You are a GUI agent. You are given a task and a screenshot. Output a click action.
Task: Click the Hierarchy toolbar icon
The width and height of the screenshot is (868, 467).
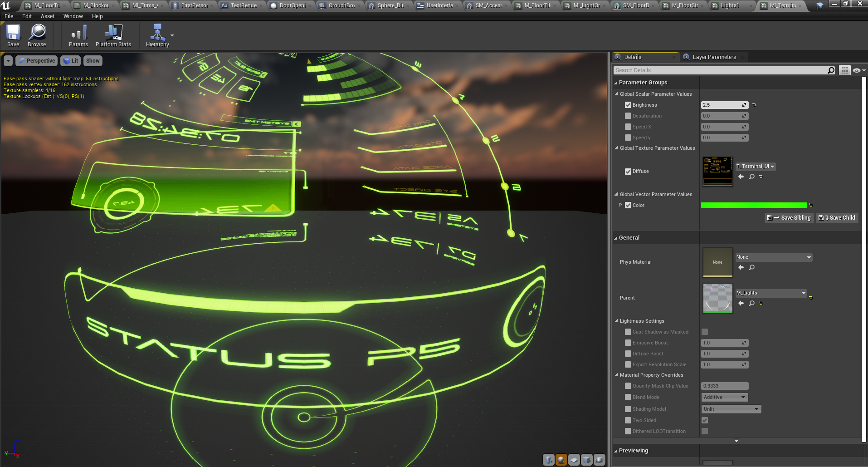pyautogui.click(x=157, y=35)
